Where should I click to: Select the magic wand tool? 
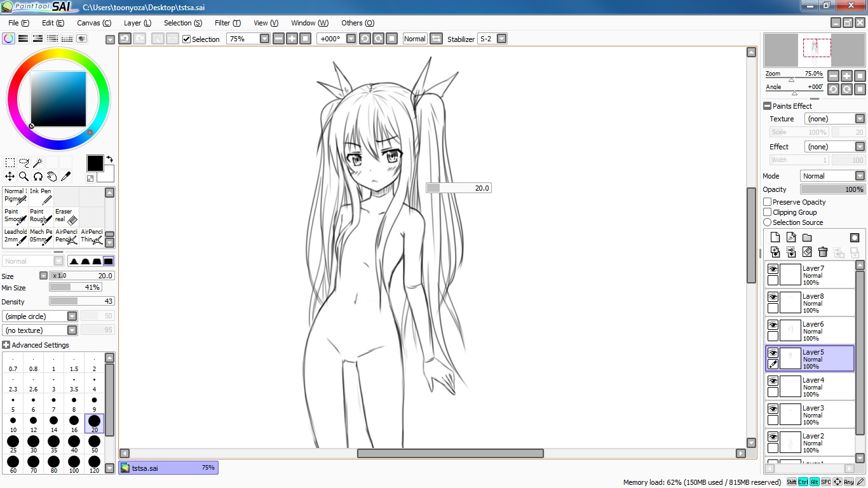point(38,163)
